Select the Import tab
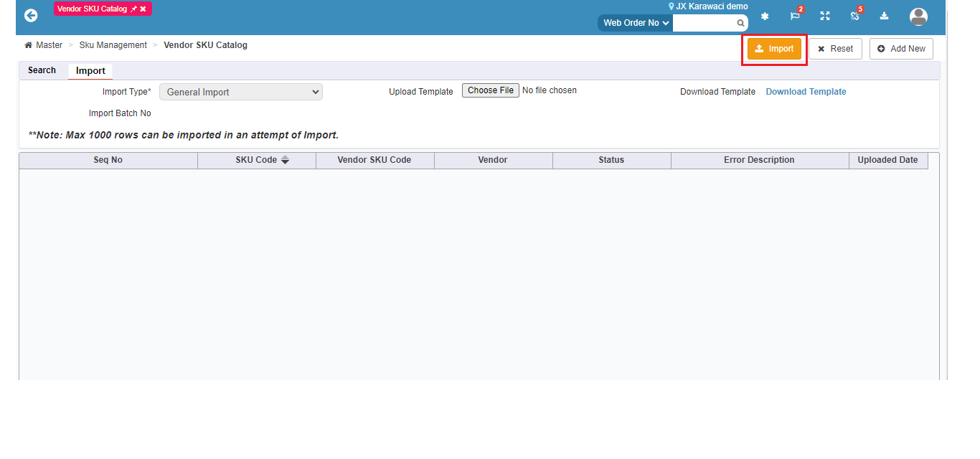The width and height of the screenshot is (980, 459). point(90,71)
